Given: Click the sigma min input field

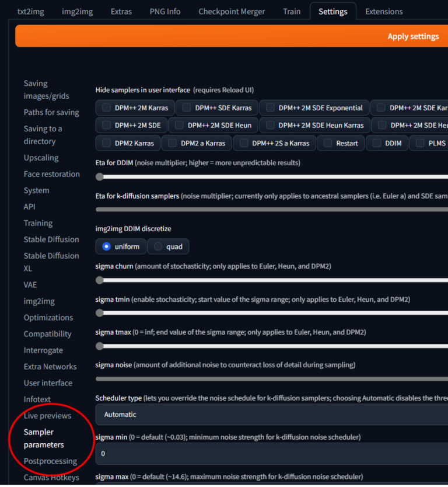Looking at the screenshot, I should (x=272, y=454).
